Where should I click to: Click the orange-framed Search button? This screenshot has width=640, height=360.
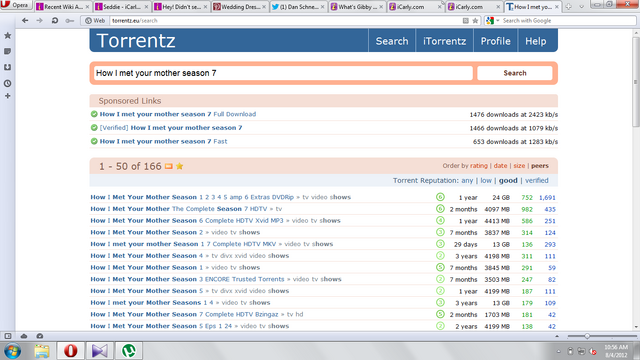coord(515,73)
